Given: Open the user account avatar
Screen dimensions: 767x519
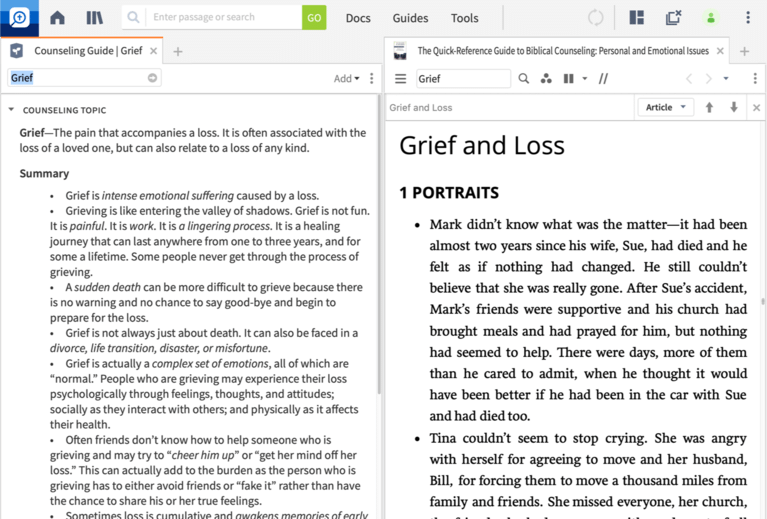Looking at the screenshot, I should click(x=711, y=18).
